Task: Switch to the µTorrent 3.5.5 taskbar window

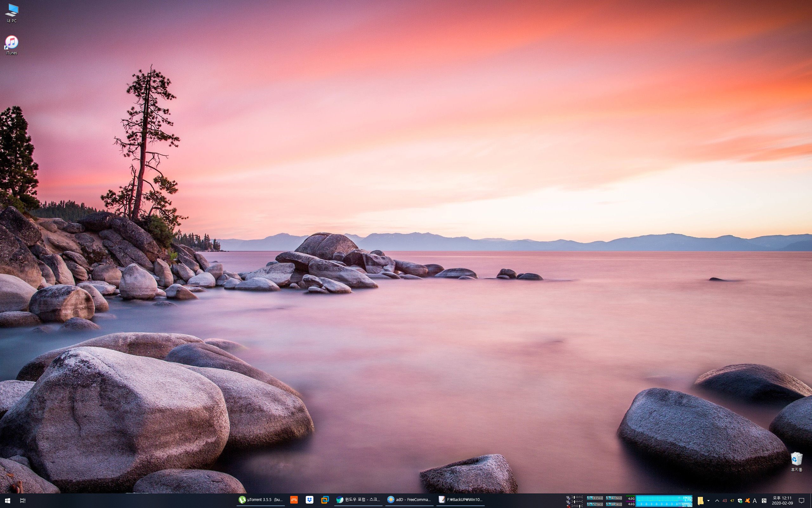Action: pos(261,500)
